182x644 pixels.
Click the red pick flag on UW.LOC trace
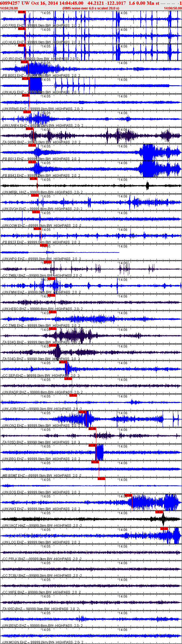click(164, 528)
